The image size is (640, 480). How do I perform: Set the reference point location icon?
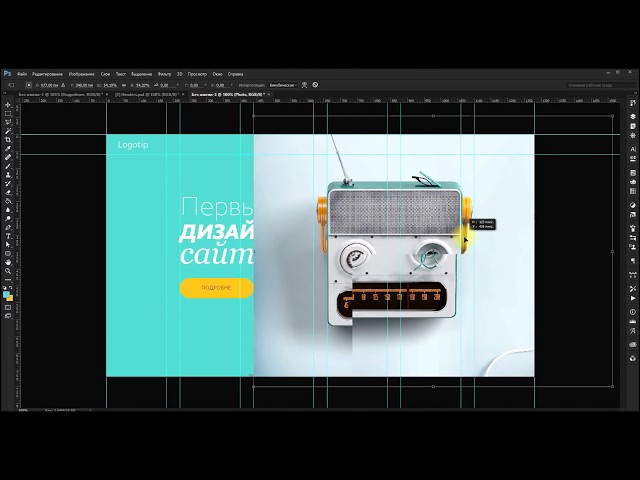point(29,85)
